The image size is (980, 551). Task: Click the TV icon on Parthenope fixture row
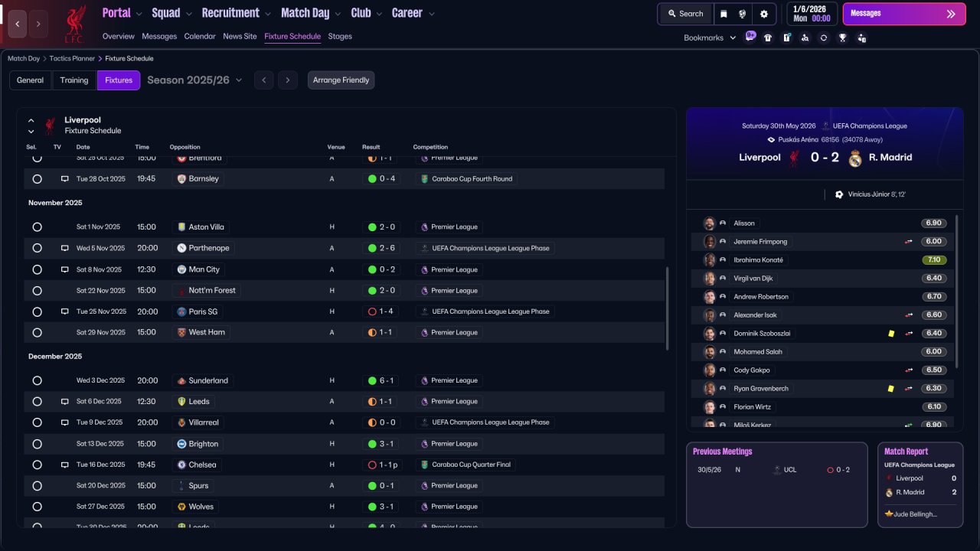click(x=65, y=249)
